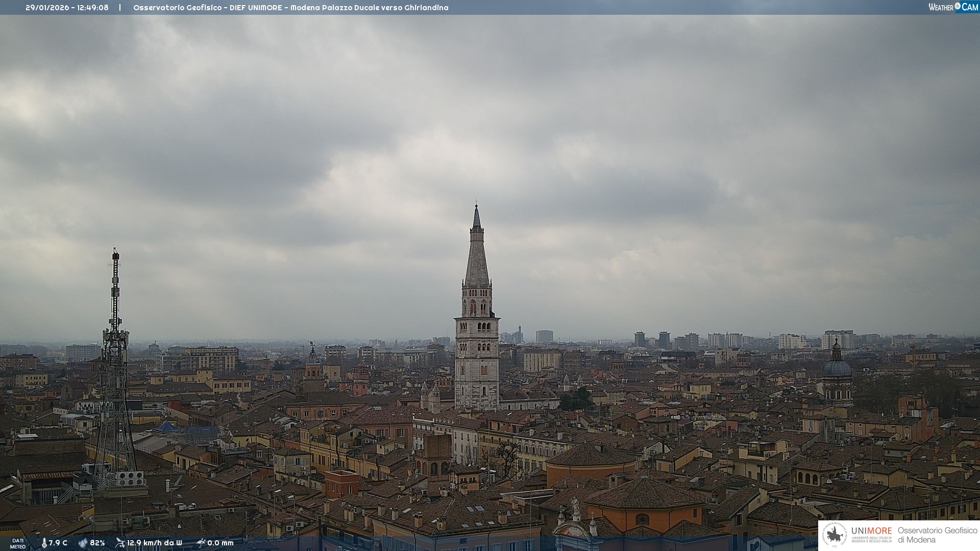Viewport: 980px width, 551px height.
Task: Click the grey church dome on right
Action: tap(837, 368)
